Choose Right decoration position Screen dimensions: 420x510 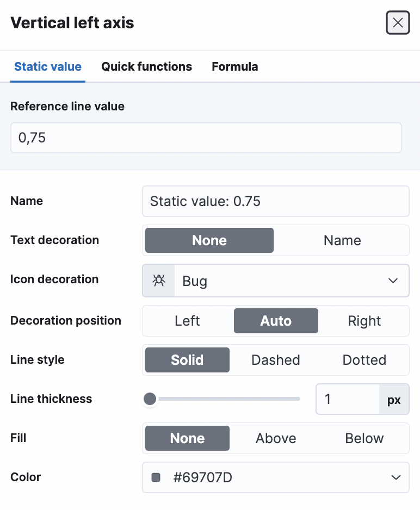tap(364, 321)
